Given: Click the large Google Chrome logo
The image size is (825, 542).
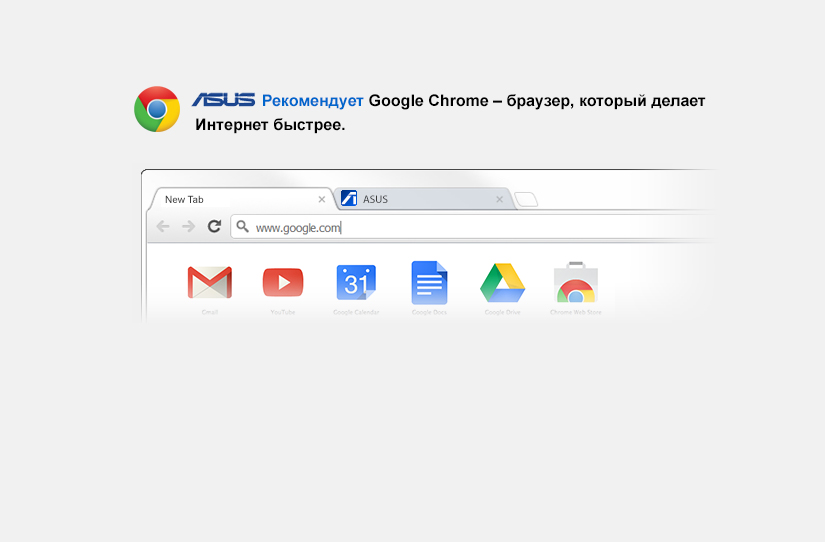Looking at the screenshot, I should click(x=157, y=109).
